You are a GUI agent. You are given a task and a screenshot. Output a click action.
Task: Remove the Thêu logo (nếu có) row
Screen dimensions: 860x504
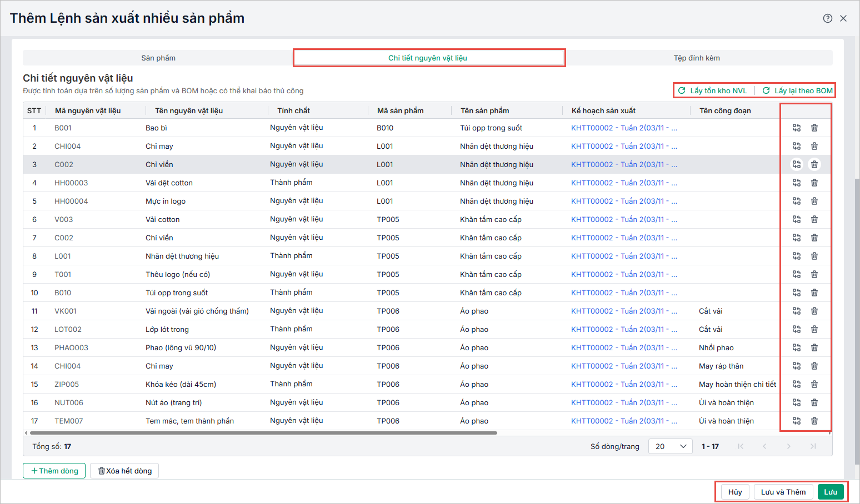click(814, 274)
